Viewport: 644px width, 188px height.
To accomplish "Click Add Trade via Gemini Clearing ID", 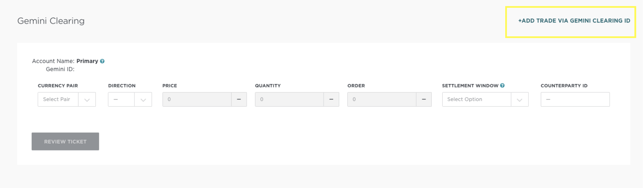I will click(574, 21).
